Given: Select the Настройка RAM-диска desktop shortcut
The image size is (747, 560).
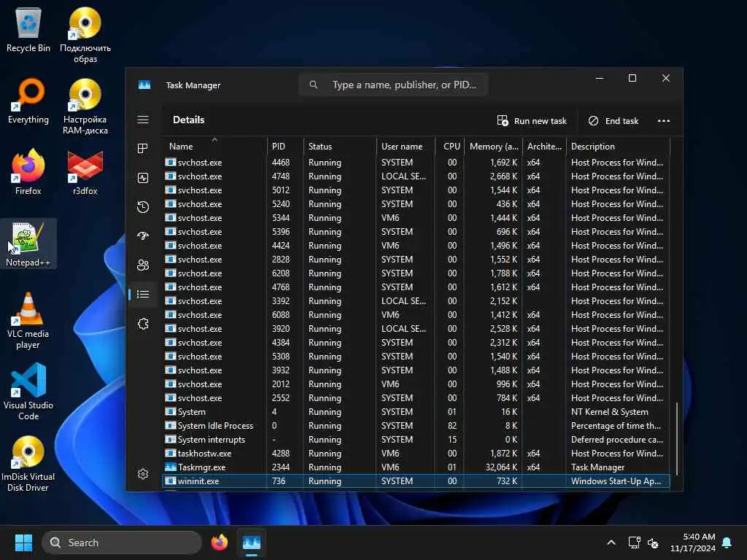Looking at the screenshot, I should 85,106.
